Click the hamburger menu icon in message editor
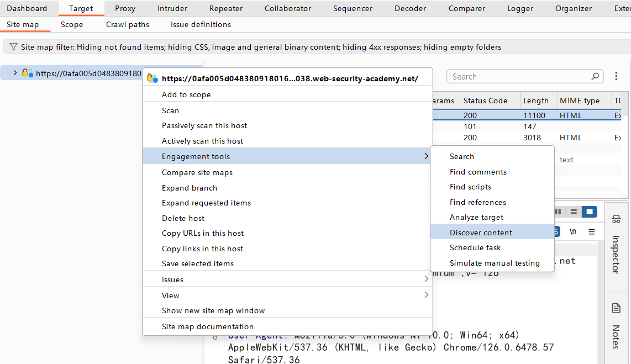The height and width of the screenshot is (364, 631). coord(591,231)
